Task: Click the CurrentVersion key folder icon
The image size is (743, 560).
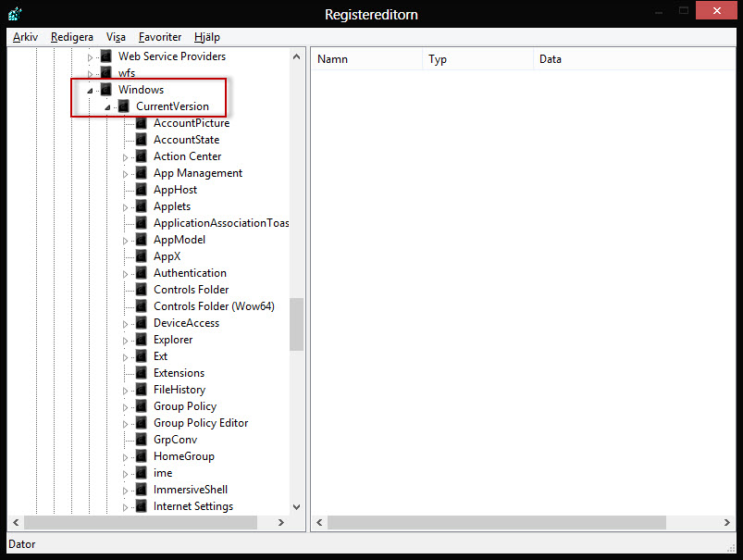Action: coord(124,106)
